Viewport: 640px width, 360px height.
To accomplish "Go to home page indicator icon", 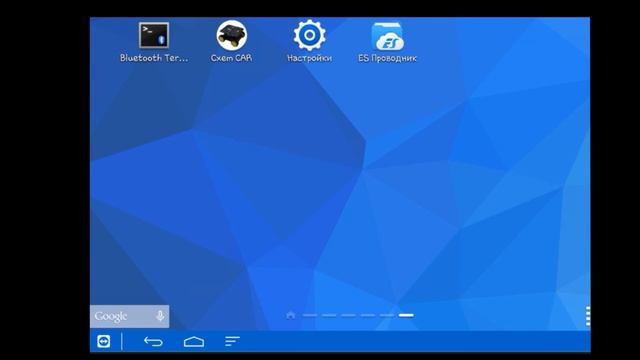I will point(291,315).
